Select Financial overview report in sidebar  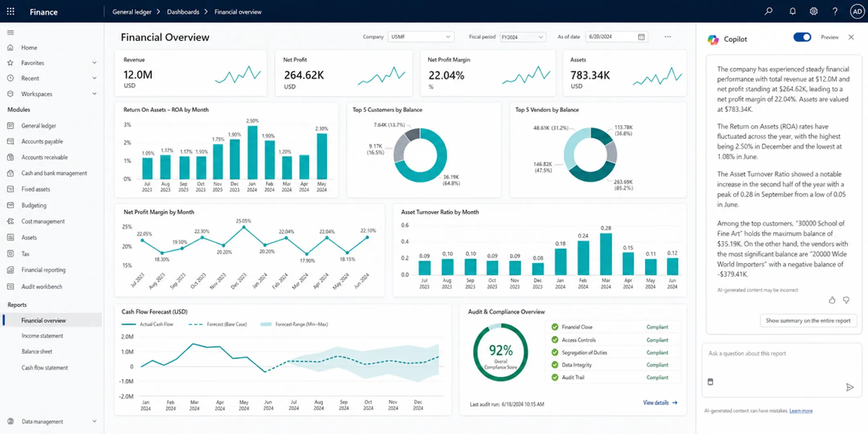click(x=52, y=320)
